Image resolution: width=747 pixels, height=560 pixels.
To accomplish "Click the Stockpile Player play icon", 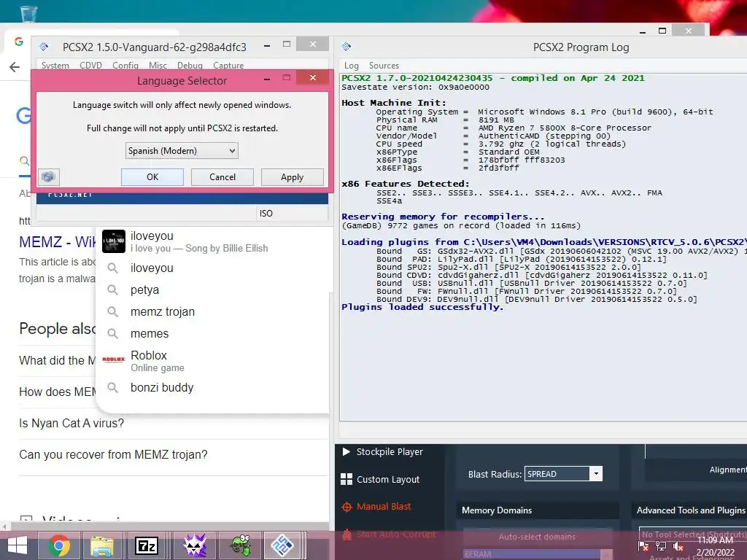I will pos(347,452).
